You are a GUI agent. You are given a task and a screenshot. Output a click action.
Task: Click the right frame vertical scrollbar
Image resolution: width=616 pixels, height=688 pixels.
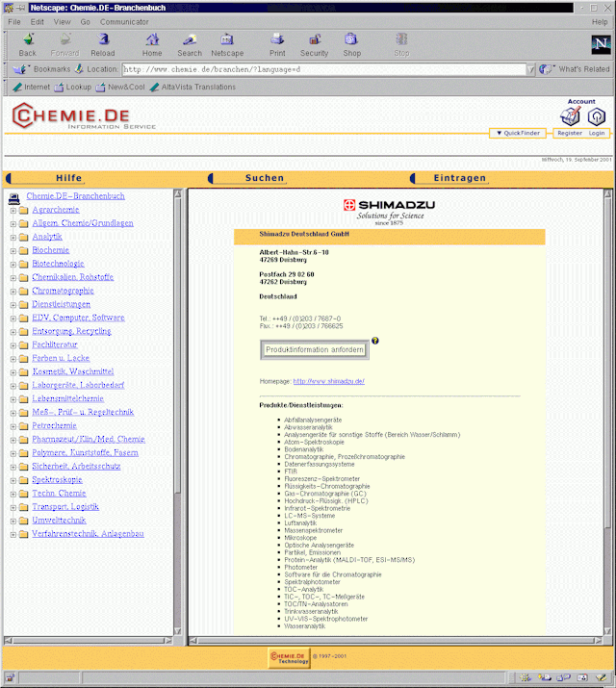tap(607, 412)
